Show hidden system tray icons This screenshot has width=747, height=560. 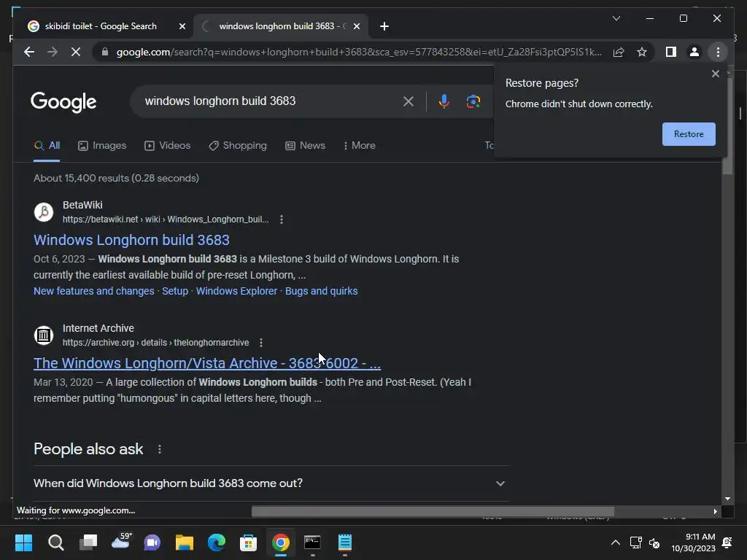point(616,542)
